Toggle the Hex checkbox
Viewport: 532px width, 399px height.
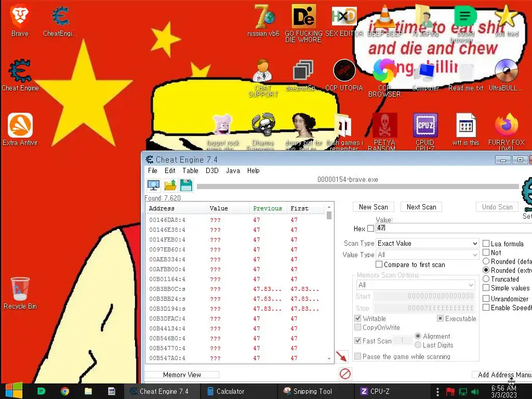pyautogui.click(x=371, y=229)
